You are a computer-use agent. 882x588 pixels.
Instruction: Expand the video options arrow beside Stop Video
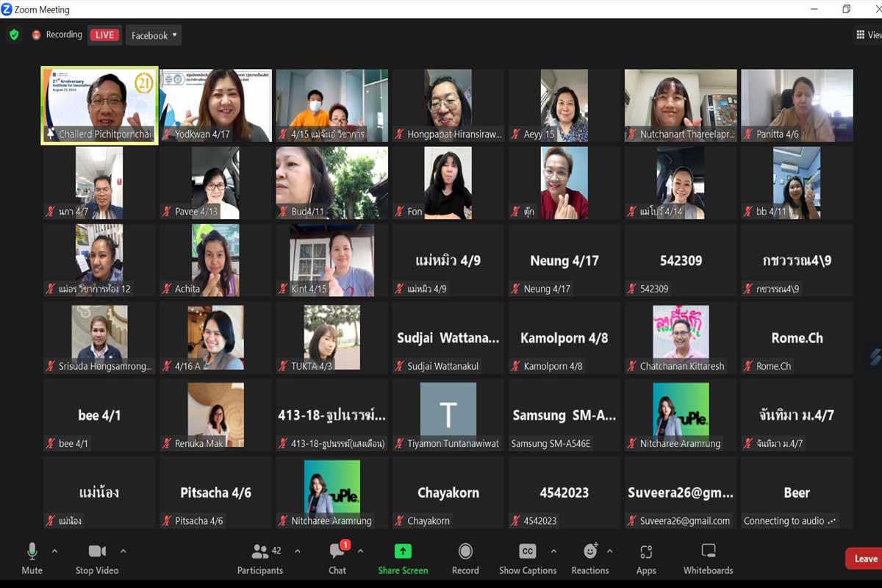tap(123, 551)
